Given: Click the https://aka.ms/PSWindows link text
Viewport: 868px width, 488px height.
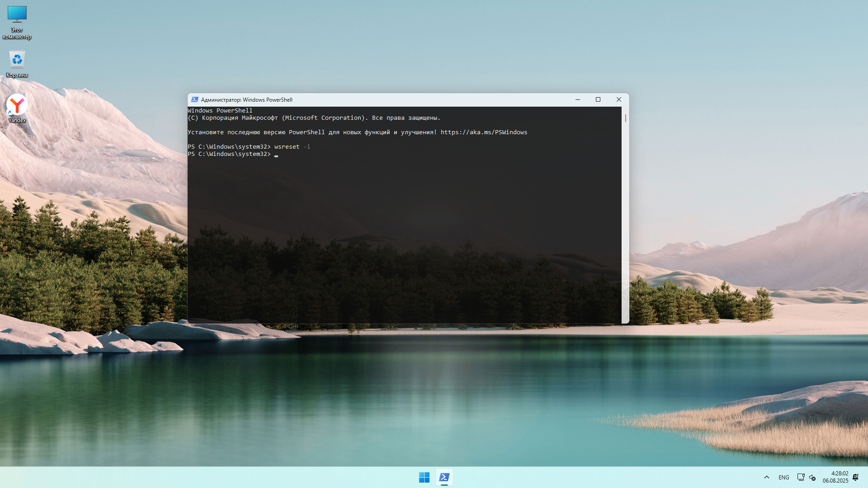Looking at the screenshot, I should point(484,132).
